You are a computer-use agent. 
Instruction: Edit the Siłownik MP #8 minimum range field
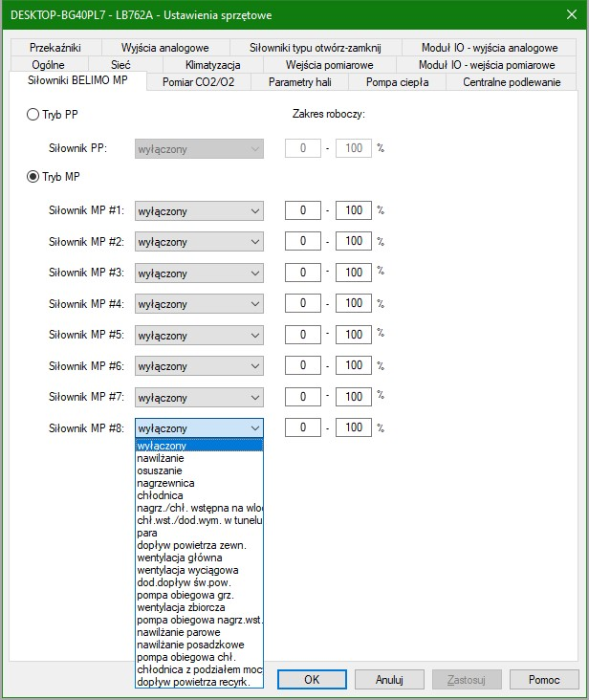pyautogui.click(x=303, y=427)
